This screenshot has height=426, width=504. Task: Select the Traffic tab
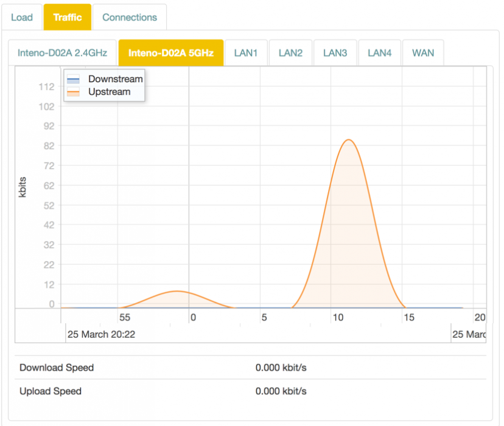[x=67, y=17]
